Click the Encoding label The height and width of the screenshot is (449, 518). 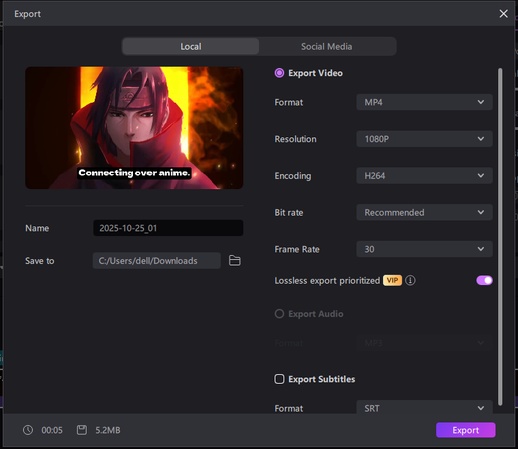point(293,176)
